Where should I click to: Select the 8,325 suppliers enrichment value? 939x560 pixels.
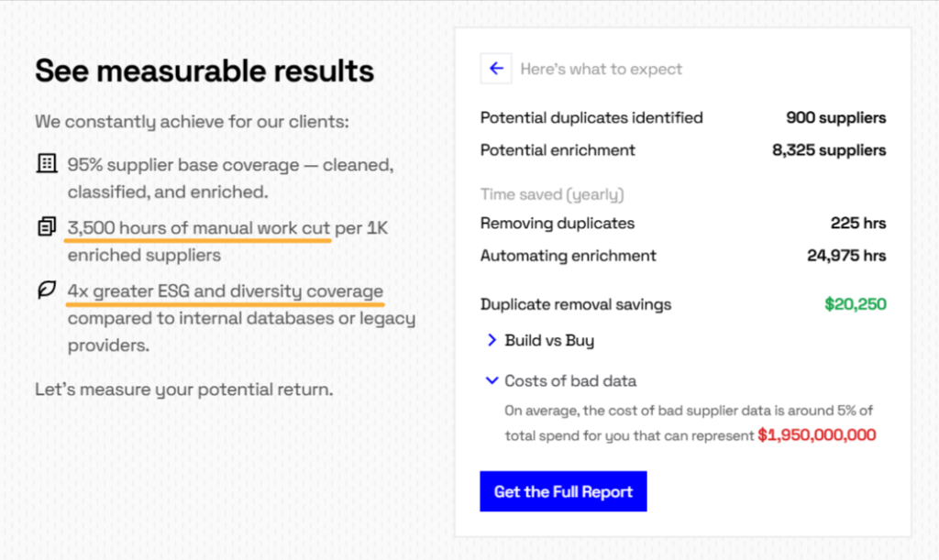point(829,150)
